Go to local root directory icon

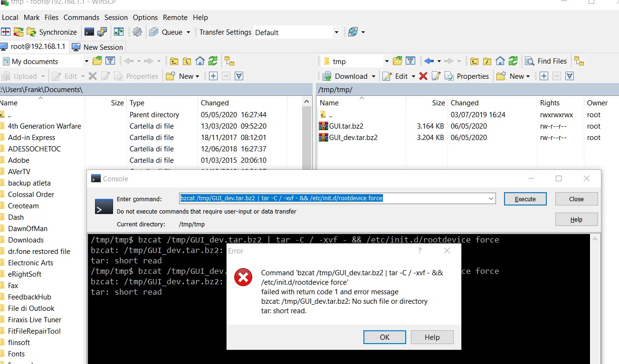tap(187, 61)
